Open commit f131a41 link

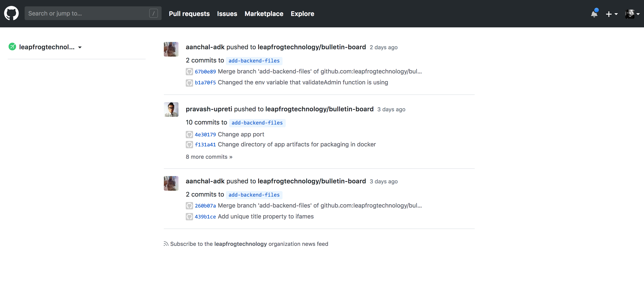coord(205,145)
